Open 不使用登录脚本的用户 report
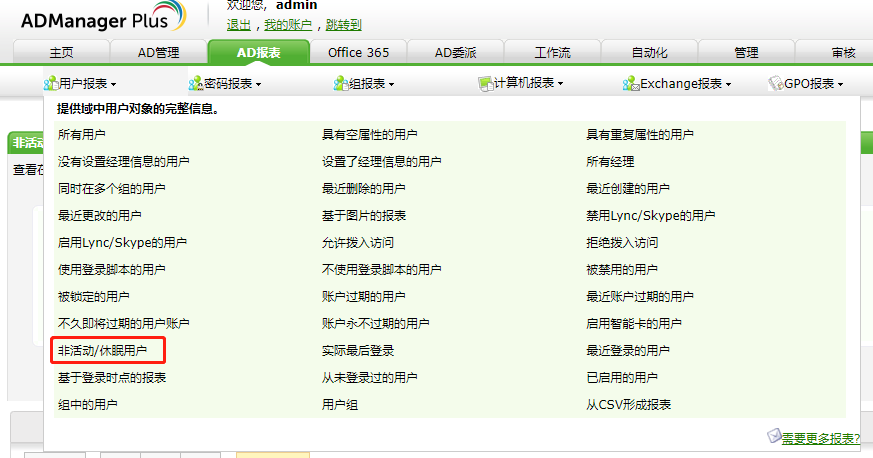873x458 pixels. coord(381,269)
